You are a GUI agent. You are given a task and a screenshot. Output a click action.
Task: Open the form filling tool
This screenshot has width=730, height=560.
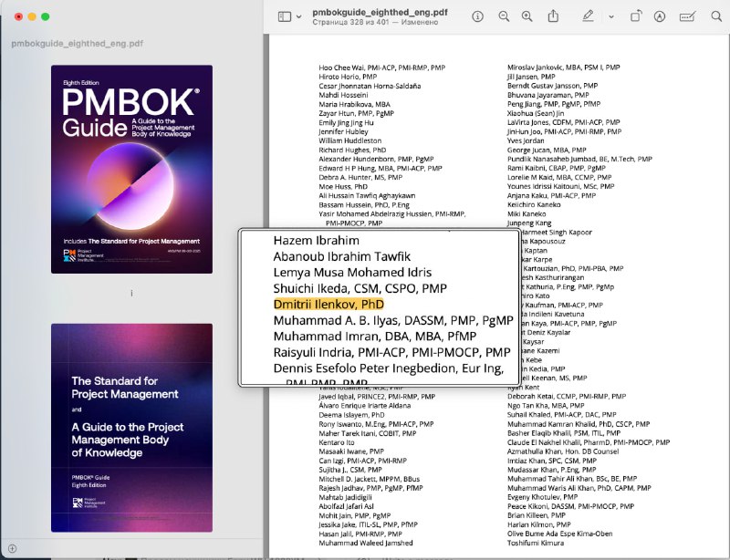click(x=687, y=16)
